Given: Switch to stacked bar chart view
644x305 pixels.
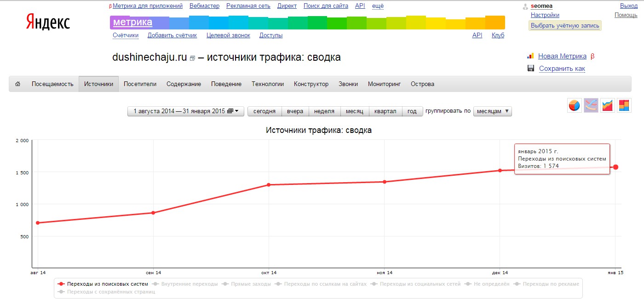Looking at the screenshot, I should tap(624, 105).
